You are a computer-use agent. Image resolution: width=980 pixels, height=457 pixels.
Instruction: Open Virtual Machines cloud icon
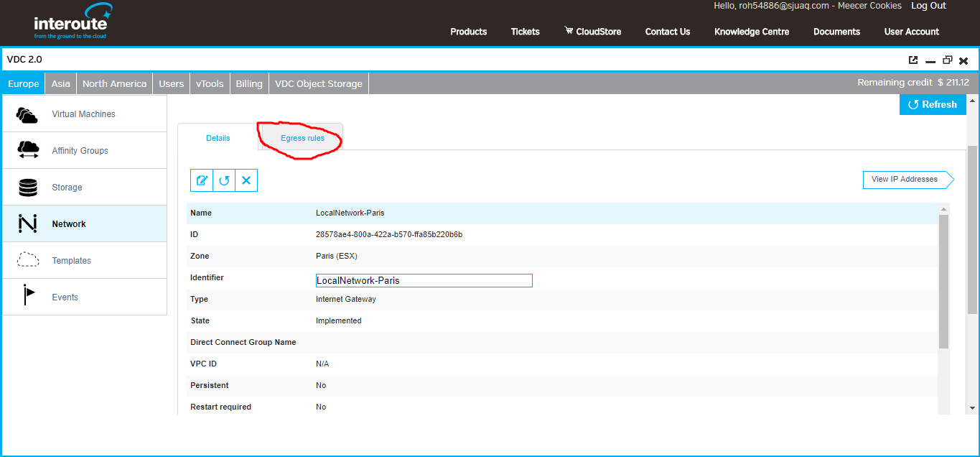tap(27, 114)
